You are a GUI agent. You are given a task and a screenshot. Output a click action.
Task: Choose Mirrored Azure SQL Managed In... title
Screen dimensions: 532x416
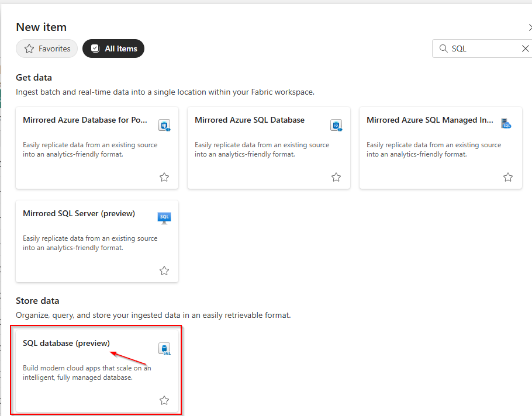coord(430,120)
